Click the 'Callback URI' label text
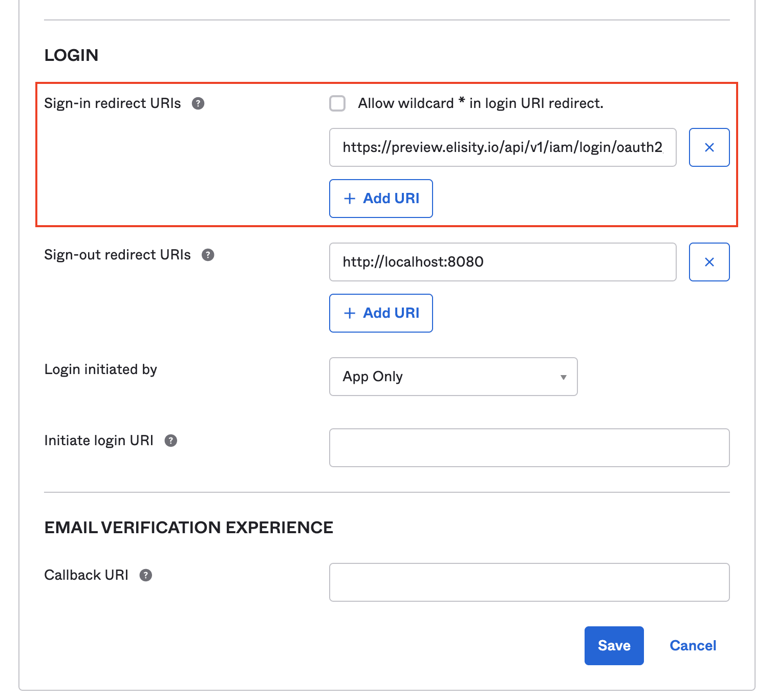Image resolution: width=775 pixels, height=700 pixels. point(87,575)
